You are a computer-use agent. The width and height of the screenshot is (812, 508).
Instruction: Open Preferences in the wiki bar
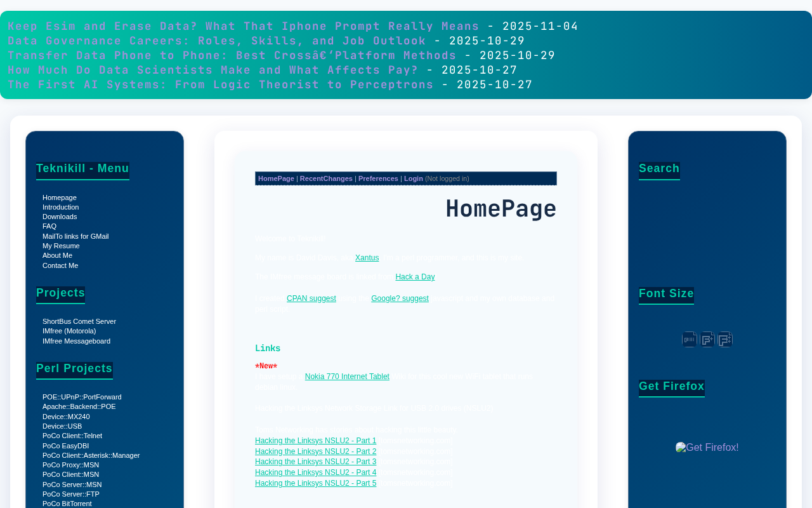(378, 178)
